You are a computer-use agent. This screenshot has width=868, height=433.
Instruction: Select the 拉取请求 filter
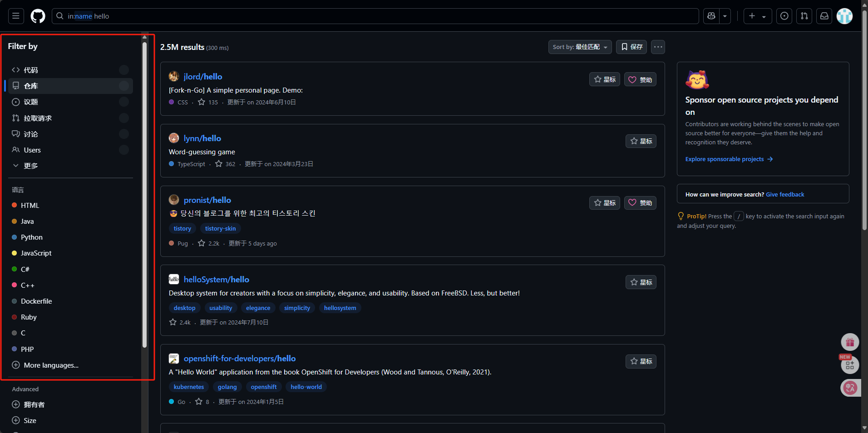click(x=70, y=118)
